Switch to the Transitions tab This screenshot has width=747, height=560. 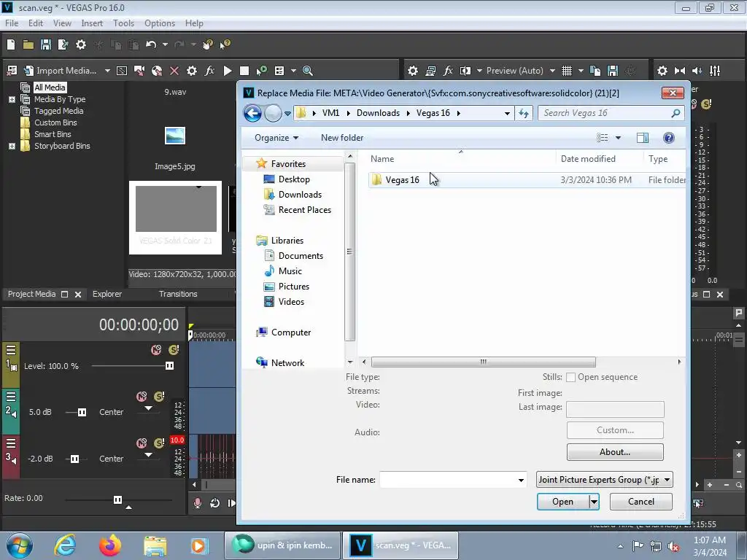(178, 295)
